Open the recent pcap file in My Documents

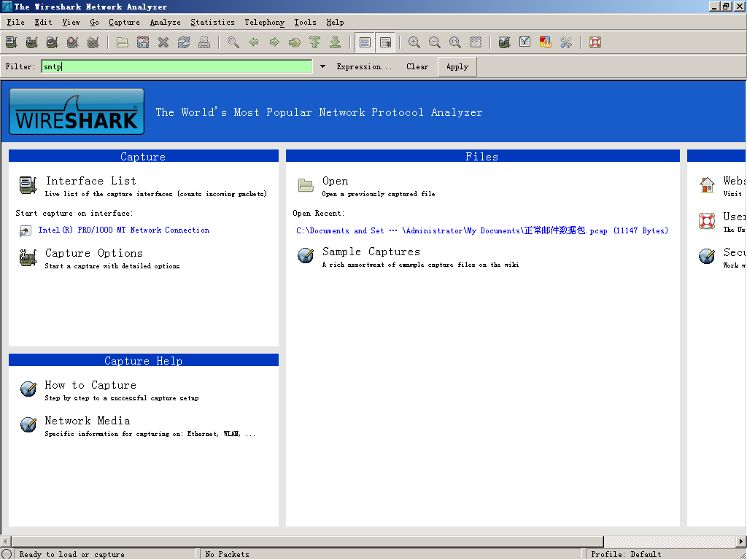point(482,230)
